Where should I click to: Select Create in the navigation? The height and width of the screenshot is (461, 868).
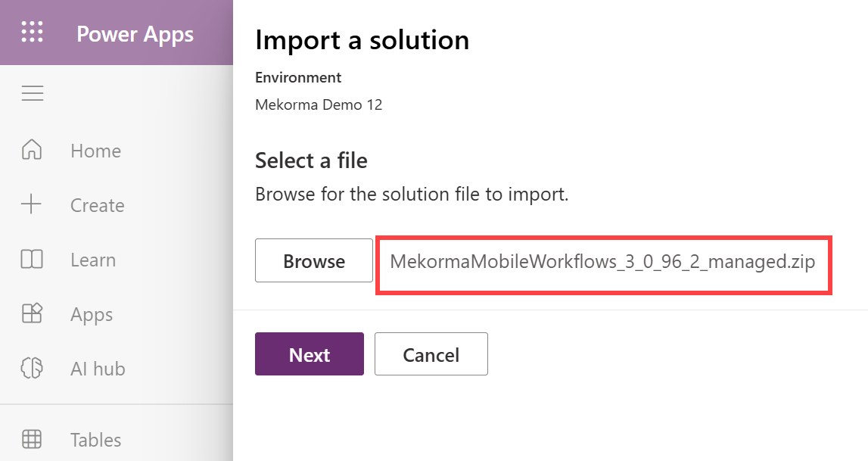(97, 205)
